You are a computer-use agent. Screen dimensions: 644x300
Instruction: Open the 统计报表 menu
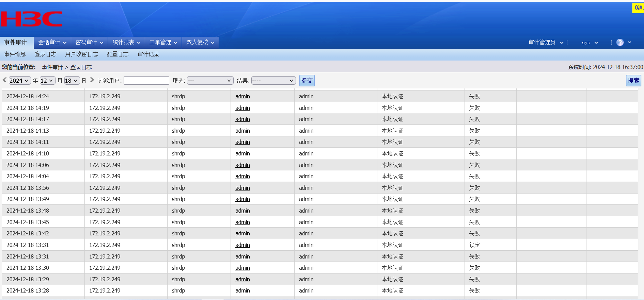click(x=126, y=43)
